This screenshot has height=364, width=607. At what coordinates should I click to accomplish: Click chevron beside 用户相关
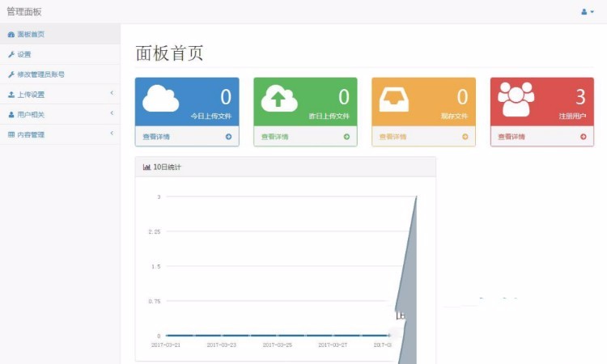pos(112,113)
